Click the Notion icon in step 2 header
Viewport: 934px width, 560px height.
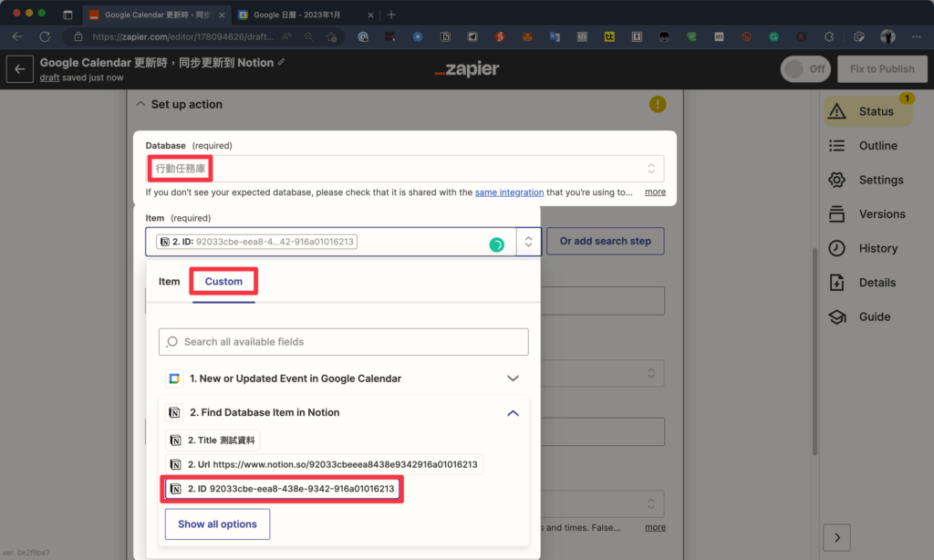click(x=174, y=412)
